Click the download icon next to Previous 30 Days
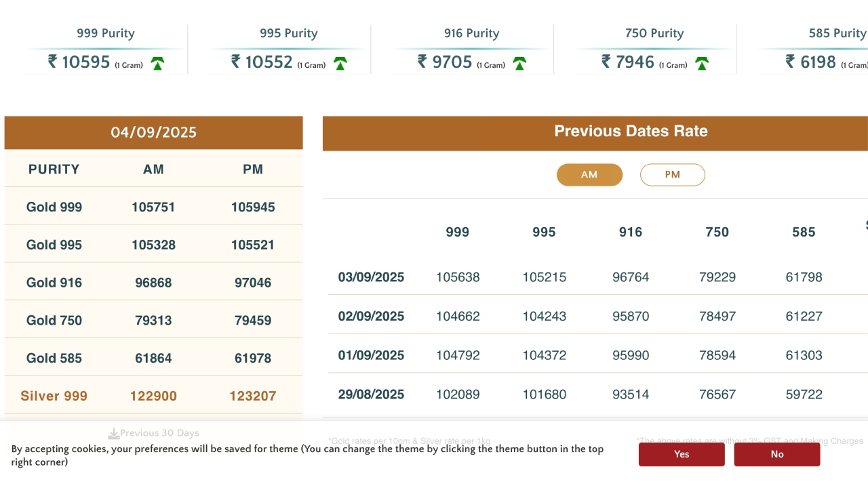Viewport: 868px width, 488px height. (x=114, y=433)
